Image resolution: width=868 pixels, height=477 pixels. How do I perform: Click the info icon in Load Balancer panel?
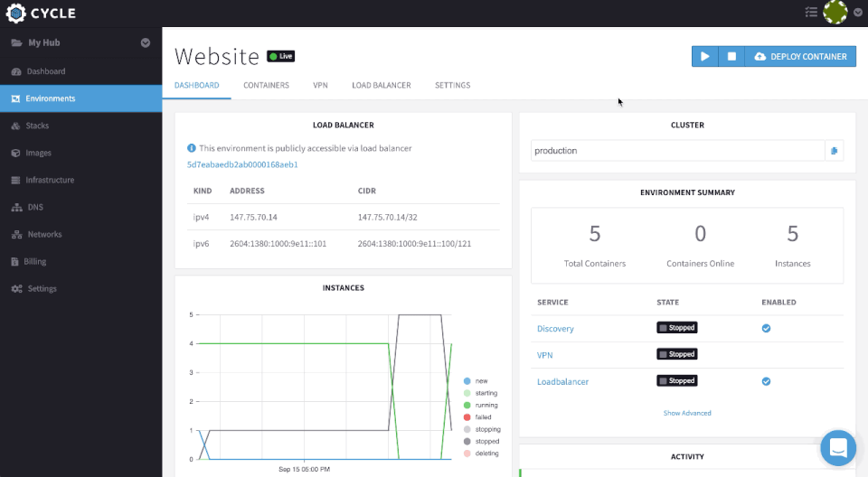coord(192,148)
